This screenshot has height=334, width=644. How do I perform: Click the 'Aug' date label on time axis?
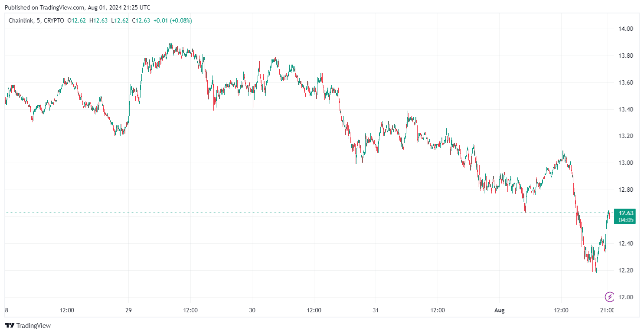(x=500, y=310)
